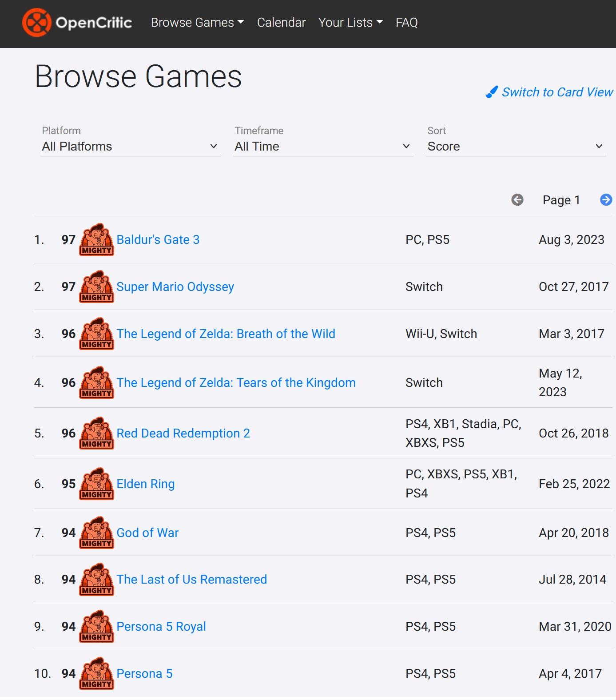Open the OpenCritic logo home link
616x700 pixels.
click(x=77, y=23)
